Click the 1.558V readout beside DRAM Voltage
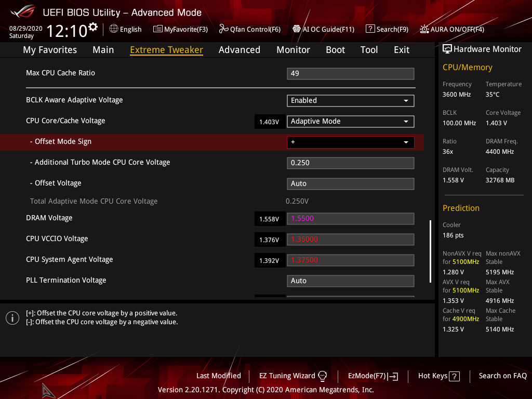 (x=270, y=219)
